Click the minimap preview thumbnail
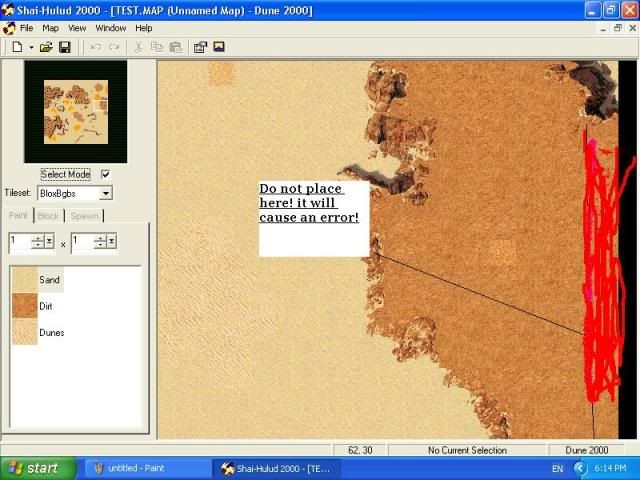This screenshot has height=480, width=640. pos(76,112)
